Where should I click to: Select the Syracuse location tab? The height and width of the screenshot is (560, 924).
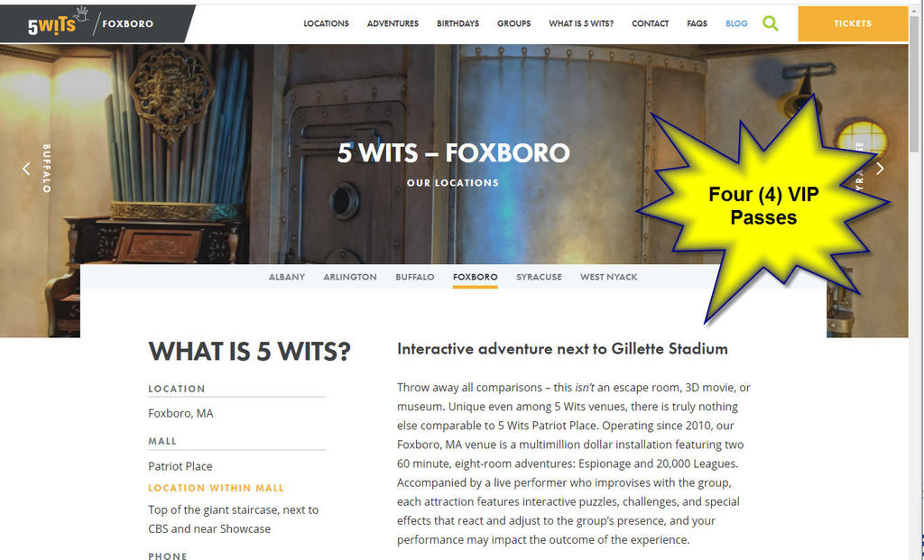[539, 277]
